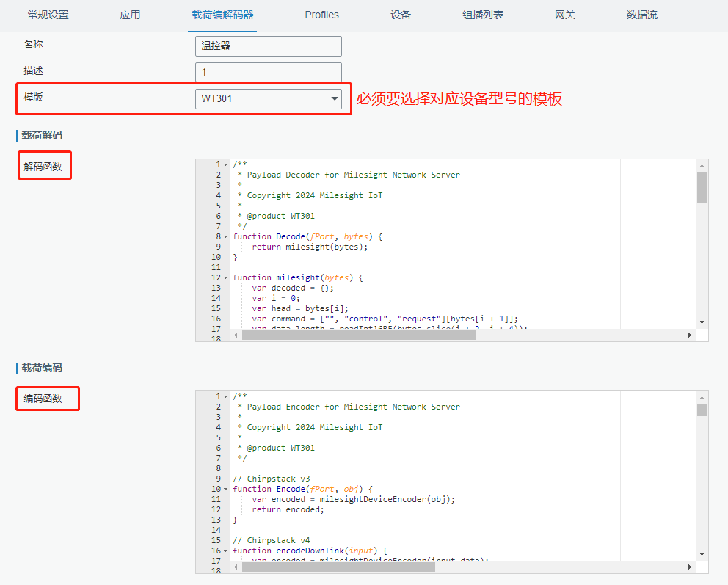Click the 'var decoded = {};' code line
The height and width of the screenshot is (585, 728).
[x=293, y=288]
